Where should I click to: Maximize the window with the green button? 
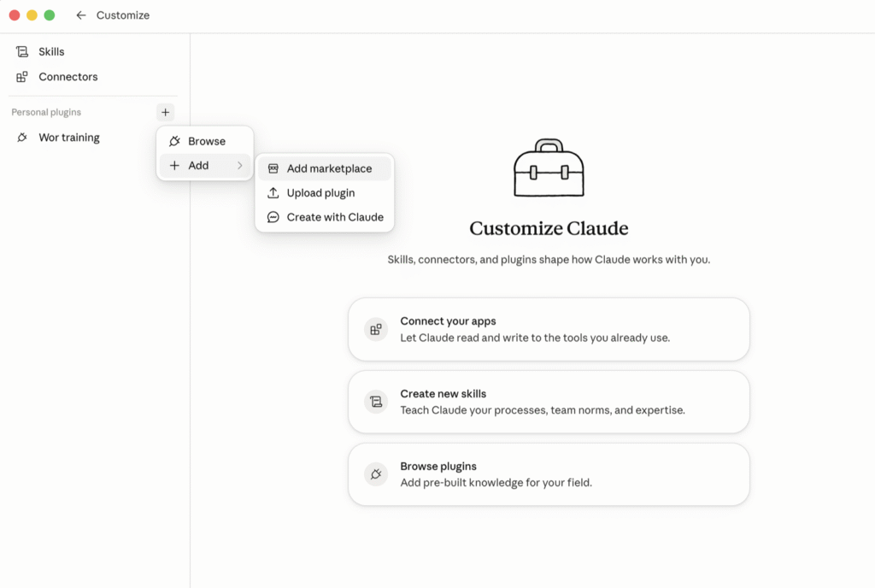(49, 15)
